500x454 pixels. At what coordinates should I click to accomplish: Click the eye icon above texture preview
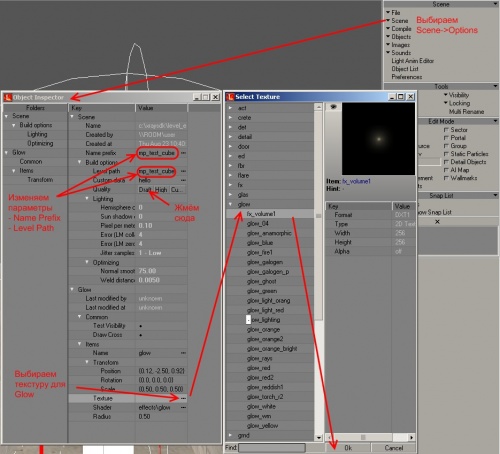click(333, 107)
